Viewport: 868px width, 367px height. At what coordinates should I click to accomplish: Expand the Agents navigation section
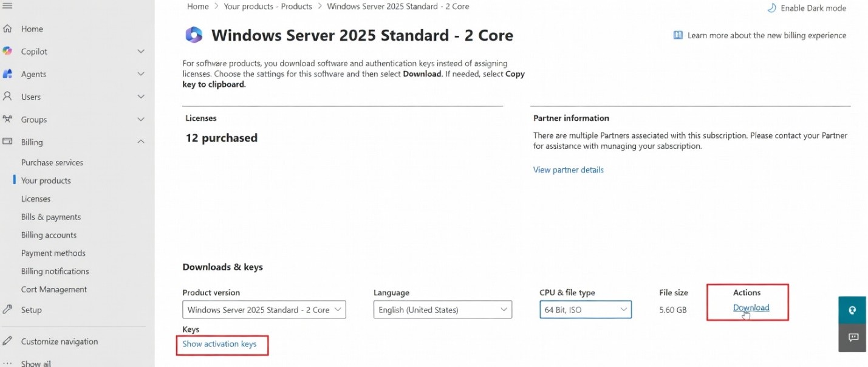pos(141,74)
